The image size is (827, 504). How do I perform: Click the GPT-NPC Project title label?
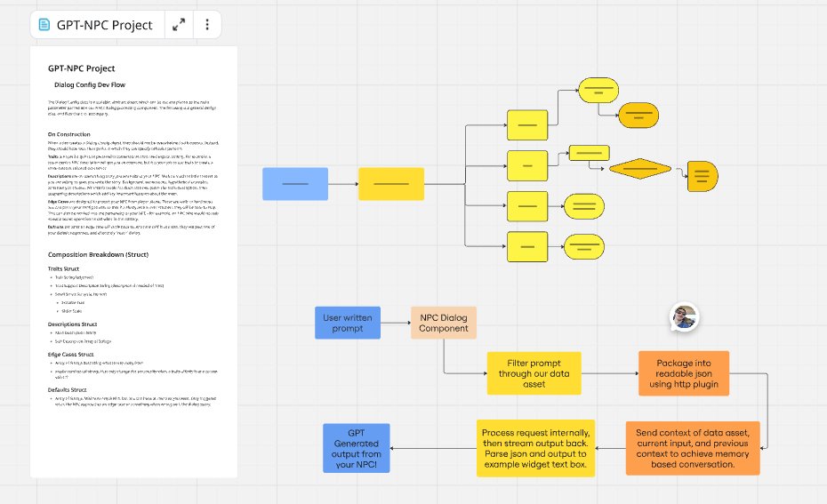coord(104,25)
